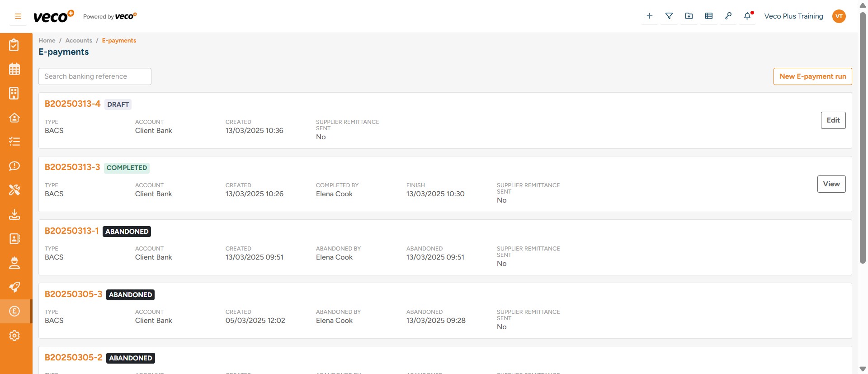
Task: Click the page vertical scrollbar
Action: coord(863,136)
